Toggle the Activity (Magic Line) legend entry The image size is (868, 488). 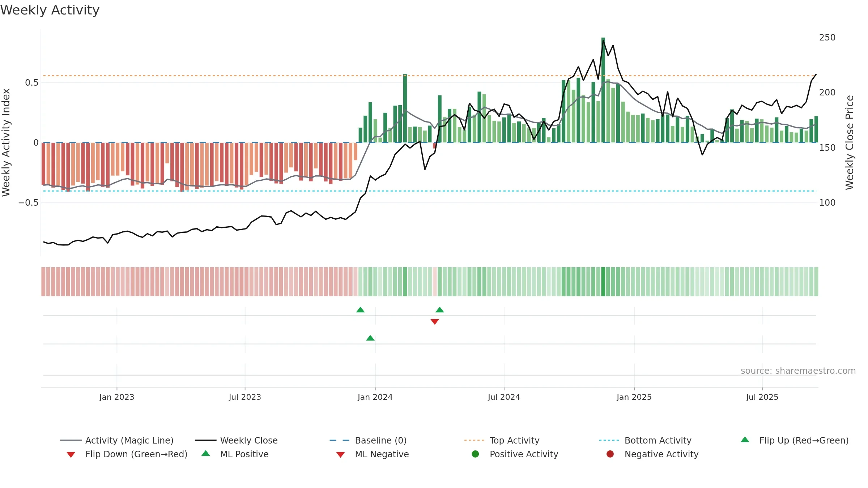(117, 440)
